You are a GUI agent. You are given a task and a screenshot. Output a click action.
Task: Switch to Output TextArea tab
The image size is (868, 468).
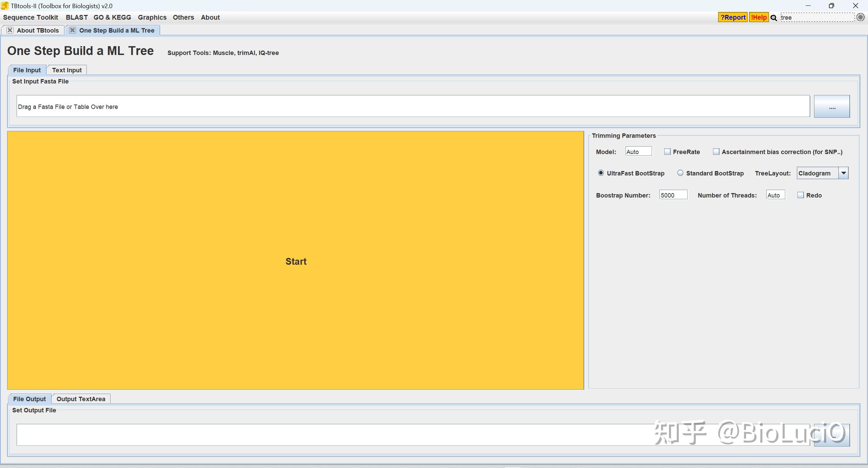81,399
